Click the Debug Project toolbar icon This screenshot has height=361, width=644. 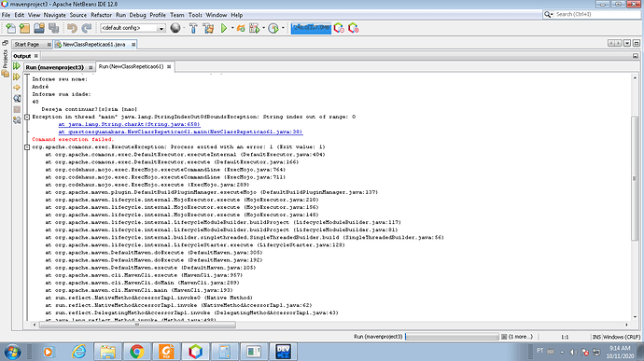click(x=241, y=28)
